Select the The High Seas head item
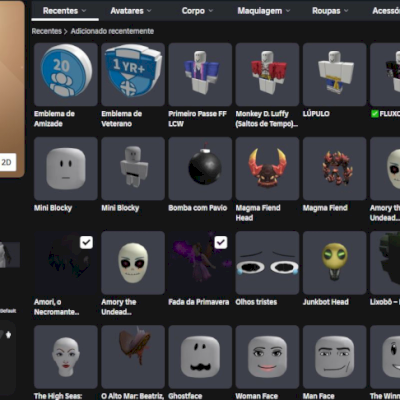 (66, 357)
